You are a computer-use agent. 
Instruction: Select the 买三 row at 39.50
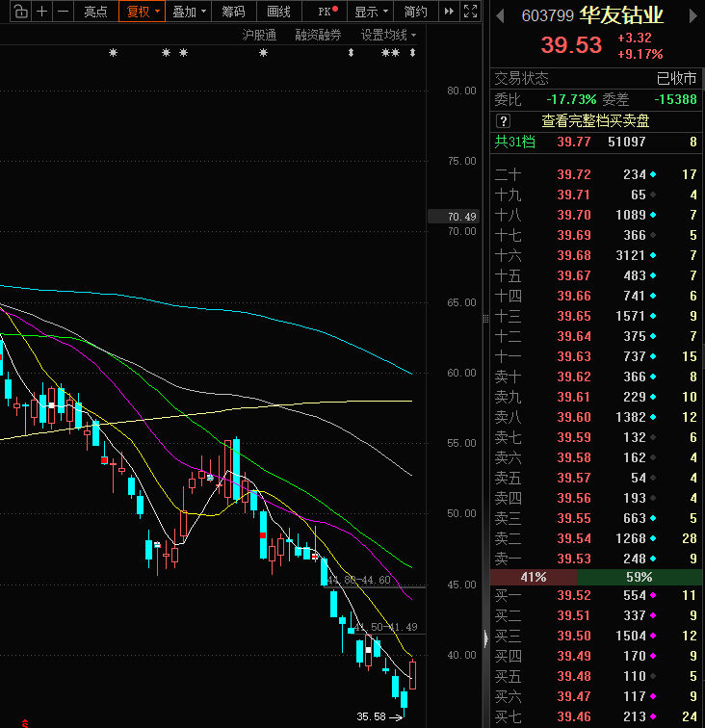point(596,636)
